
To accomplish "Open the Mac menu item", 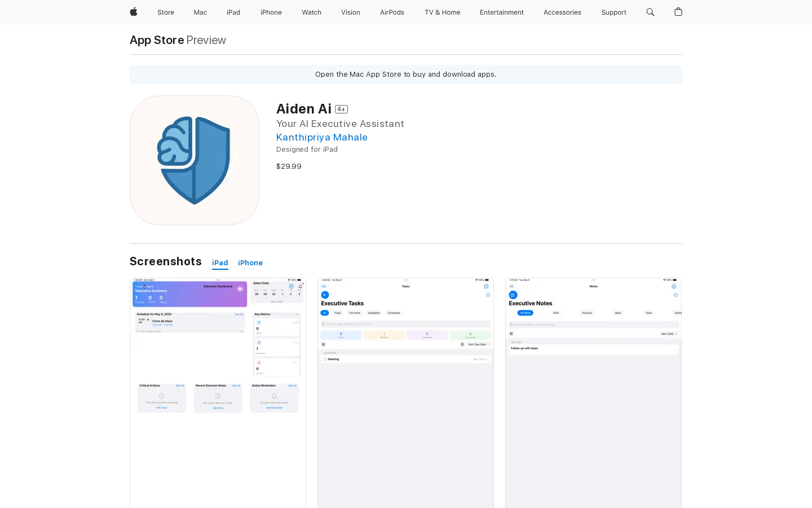I will tap(200, 12).
